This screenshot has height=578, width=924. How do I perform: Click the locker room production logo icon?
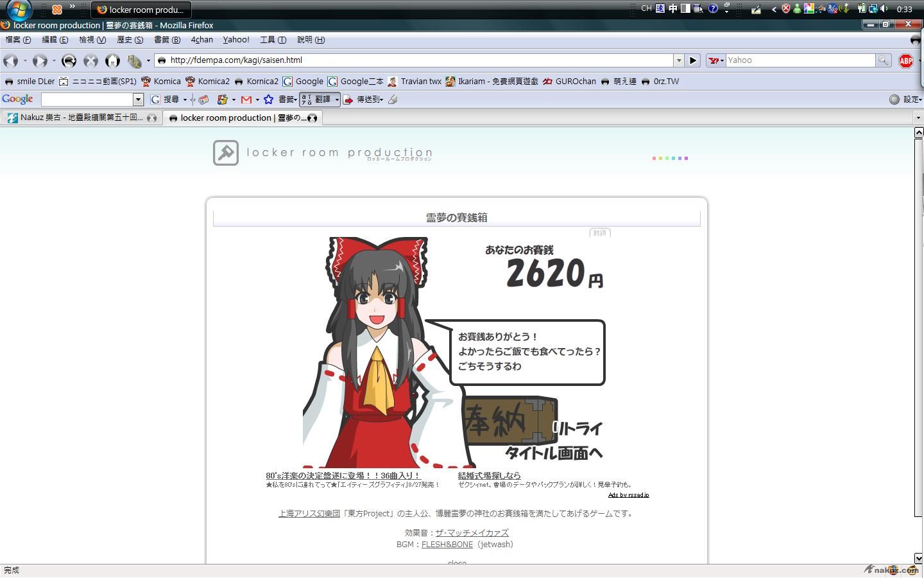[x=226, y=153]
